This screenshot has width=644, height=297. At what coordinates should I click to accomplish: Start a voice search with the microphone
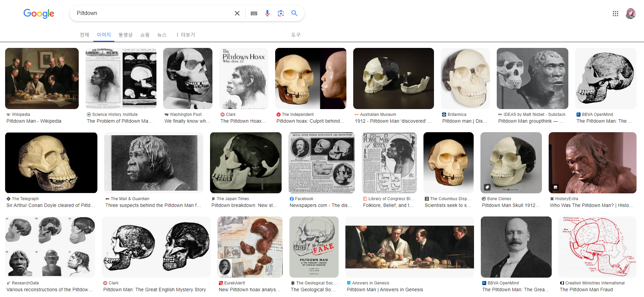tap(267, 13)
